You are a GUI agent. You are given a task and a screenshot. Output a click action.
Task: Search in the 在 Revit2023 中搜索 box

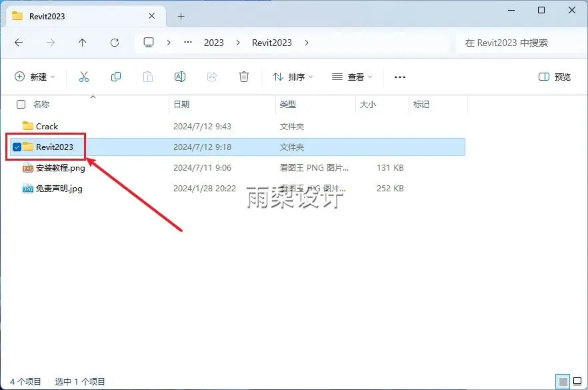[521, 43]
